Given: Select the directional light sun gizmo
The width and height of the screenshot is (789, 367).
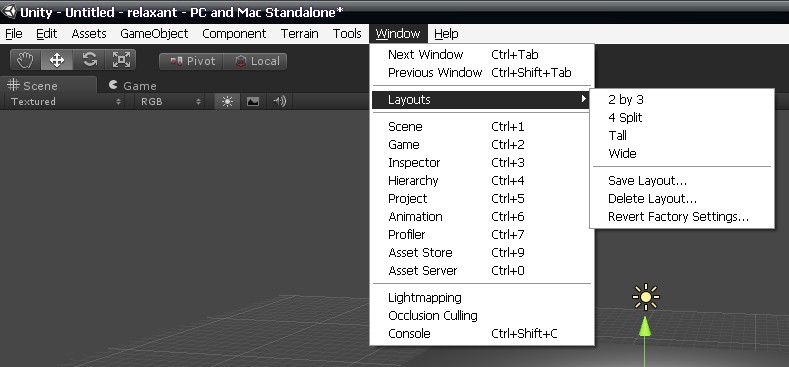Looking at the screenshot, I should point(646,297).
